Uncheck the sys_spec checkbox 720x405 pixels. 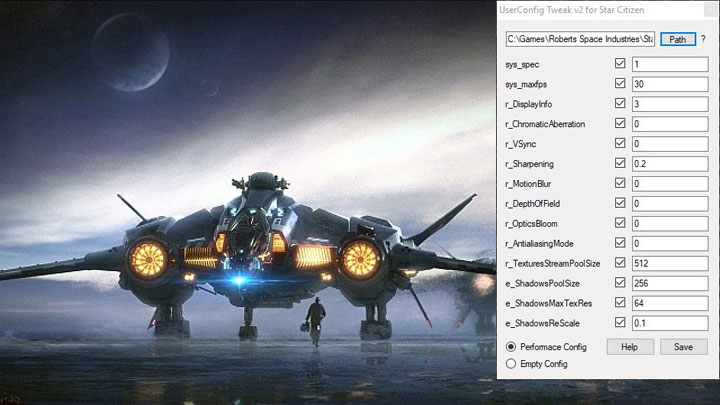click(x=620, y=63)
